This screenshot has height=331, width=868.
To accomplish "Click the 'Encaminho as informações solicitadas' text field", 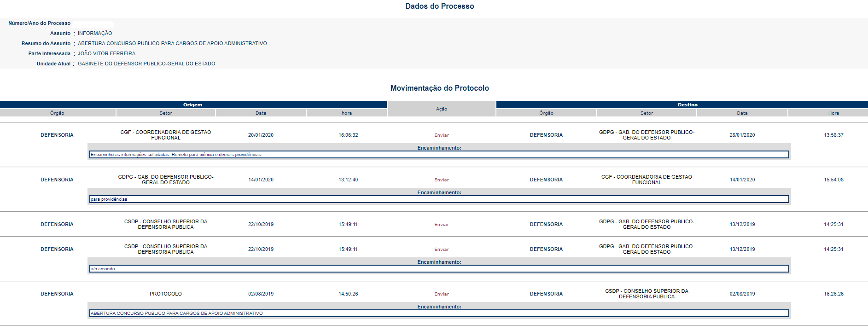I will click(x=439, y=155).
